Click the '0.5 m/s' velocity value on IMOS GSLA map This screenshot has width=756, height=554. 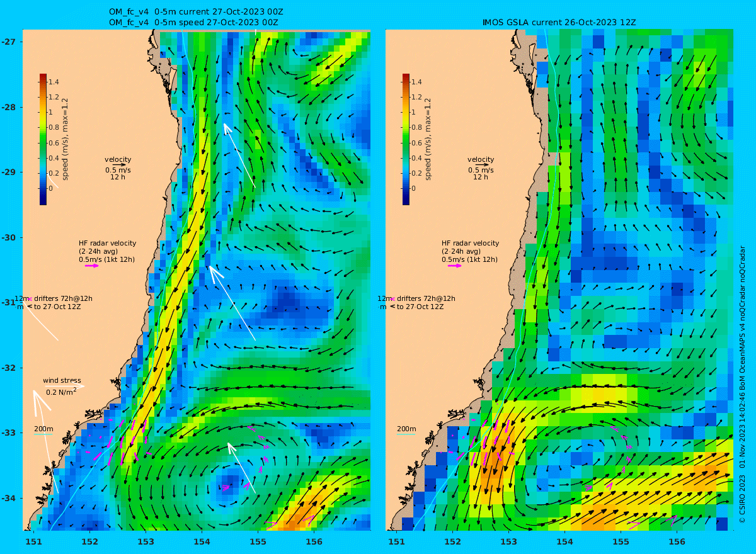click(481, 170)
